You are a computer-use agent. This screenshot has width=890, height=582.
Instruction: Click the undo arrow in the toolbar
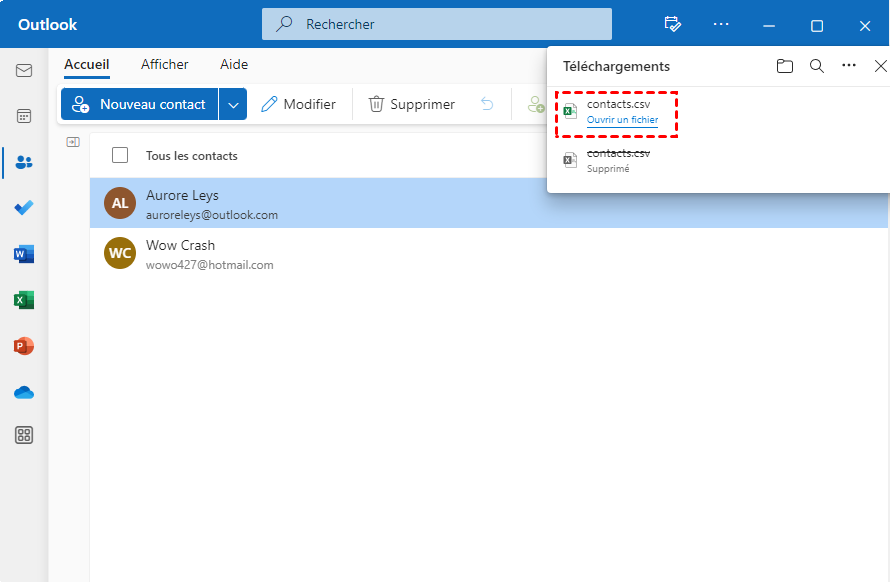coord(487,104)
